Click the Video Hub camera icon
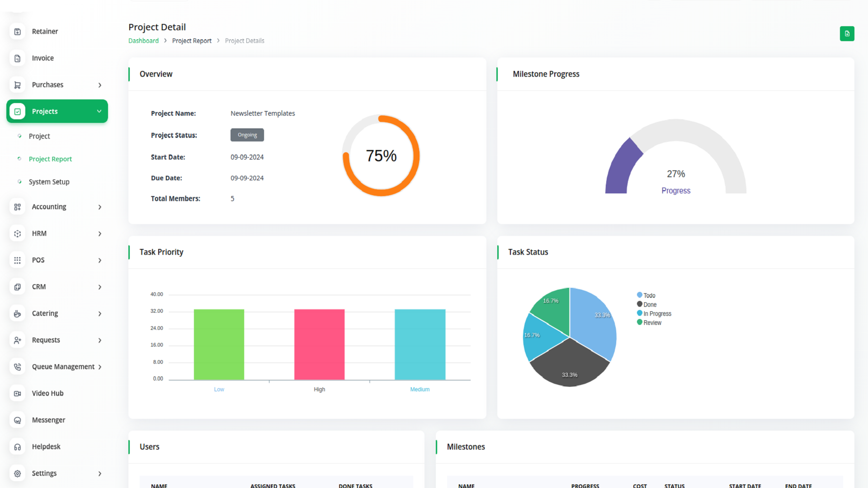 17,394
